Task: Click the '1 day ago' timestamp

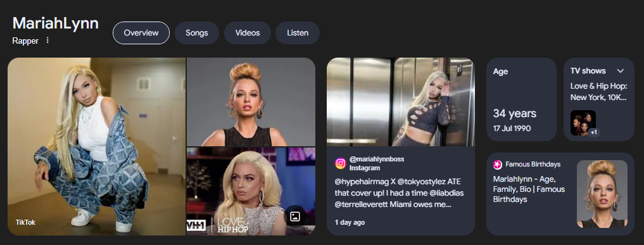Action: (350, 222)
